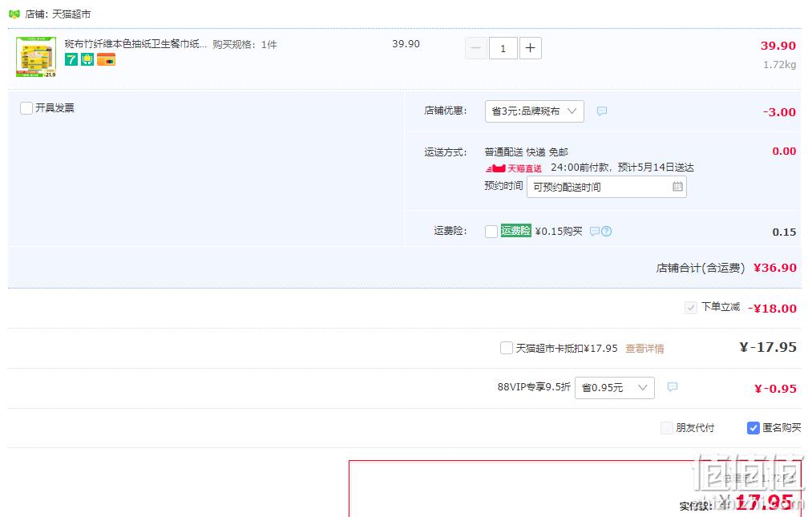Increase quantity with the plus button
812x517 pixels.
point(531,48)
